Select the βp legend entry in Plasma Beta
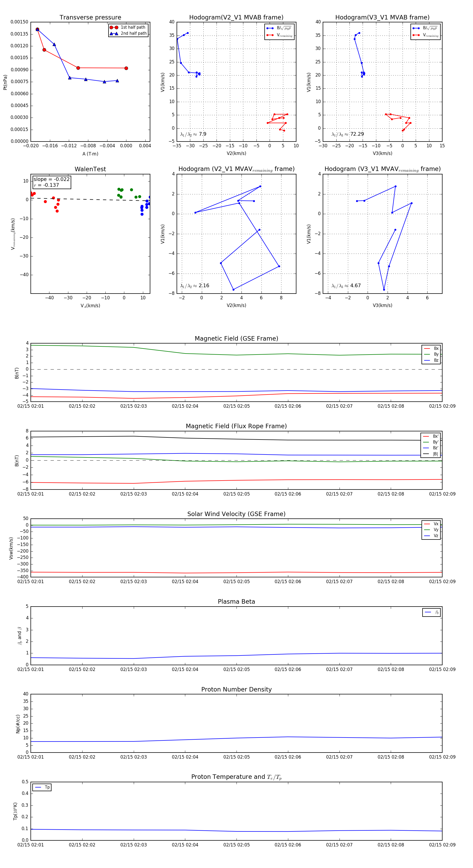Screen dimensions: 473x868 pyautogui.click(x=431, y=612)
